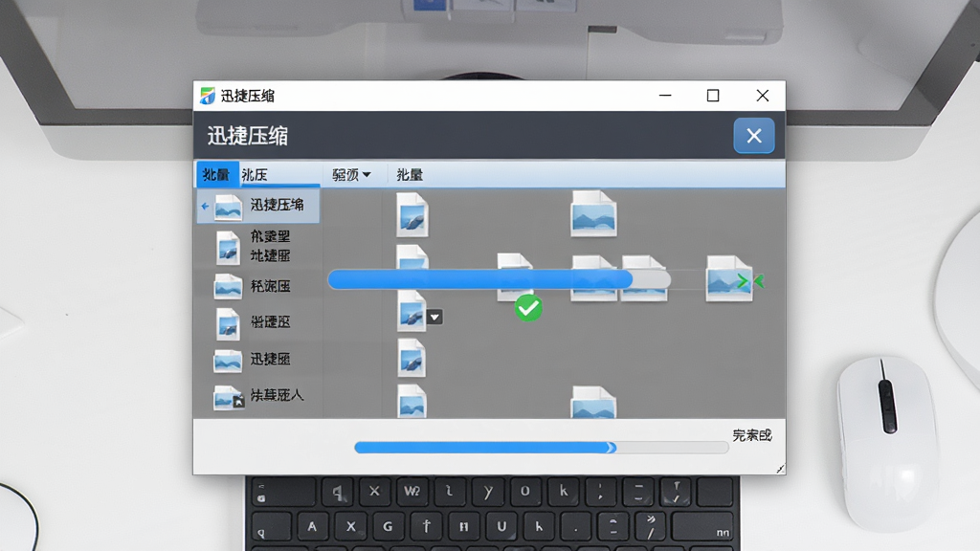This screenshot has height=551, width=980.
Task: Open the unhighlighted tab right of the dropdown
Action: click(410, 175)
